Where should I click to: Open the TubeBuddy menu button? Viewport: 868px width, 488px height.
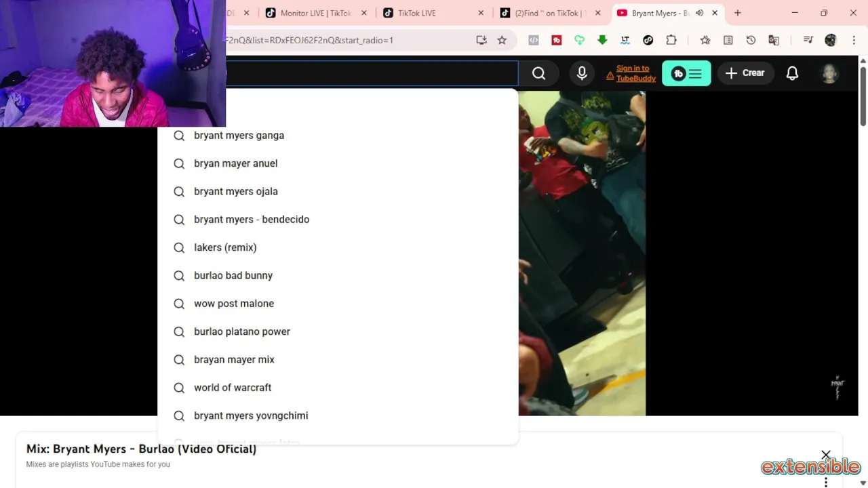tap(686, 73)
